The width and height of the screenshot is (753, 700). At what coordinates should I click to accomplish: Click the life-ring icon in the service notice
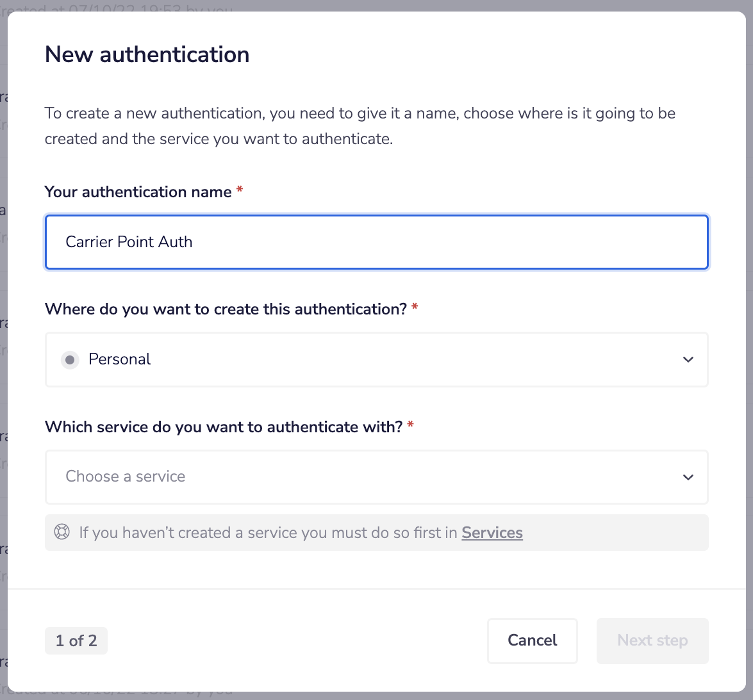point(62,532)
